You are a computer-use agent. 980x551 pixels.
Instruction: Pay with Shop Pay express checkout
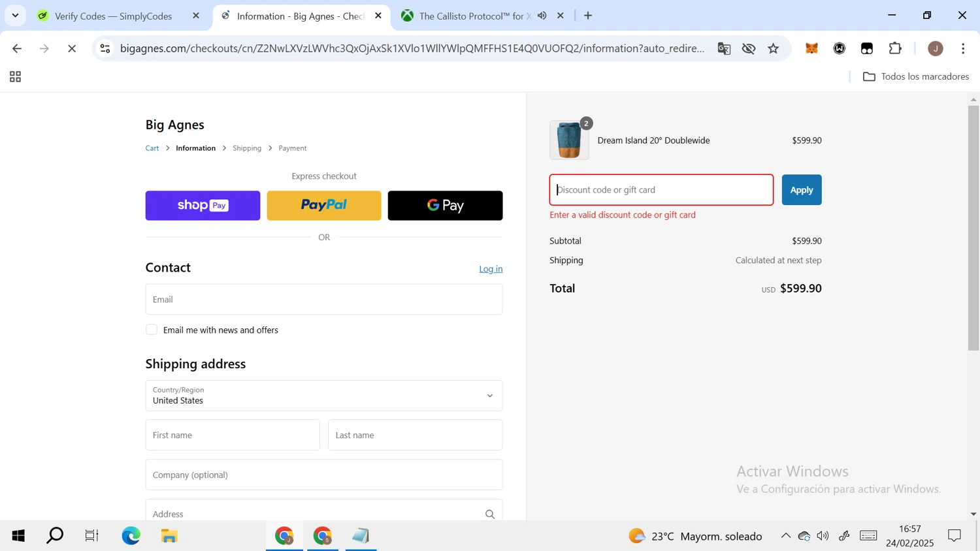(x=203, y=206)
